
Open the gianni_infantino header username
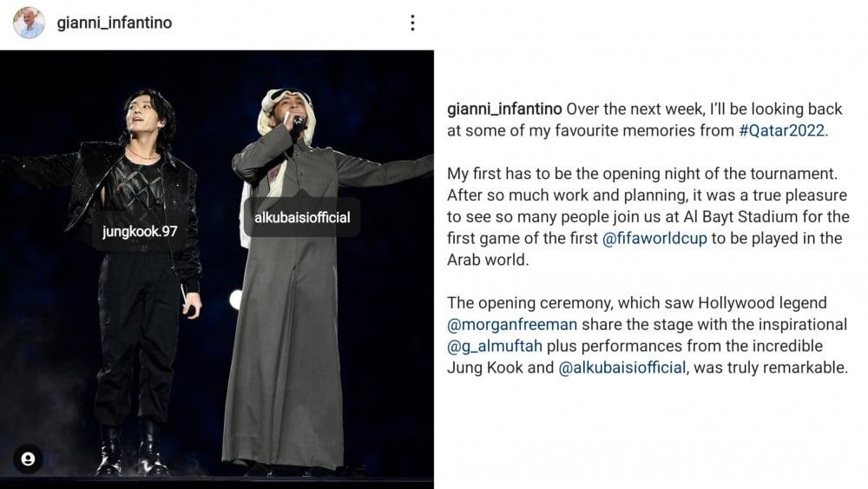click(x=115, y=23)
